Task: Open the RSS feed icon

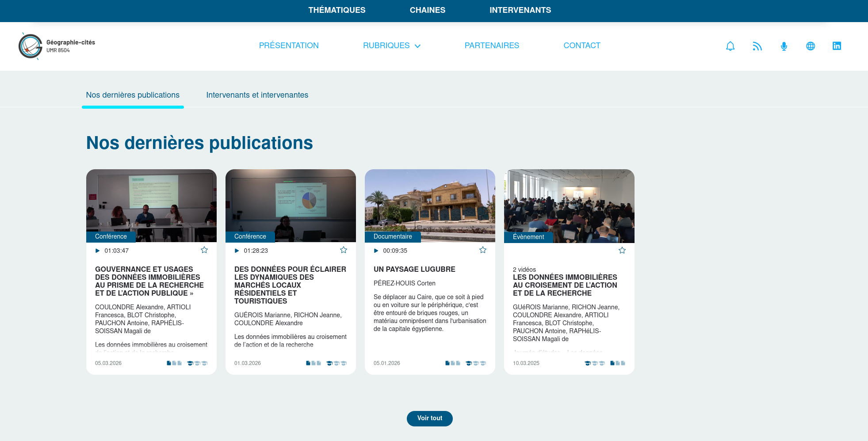Action: 757,46
